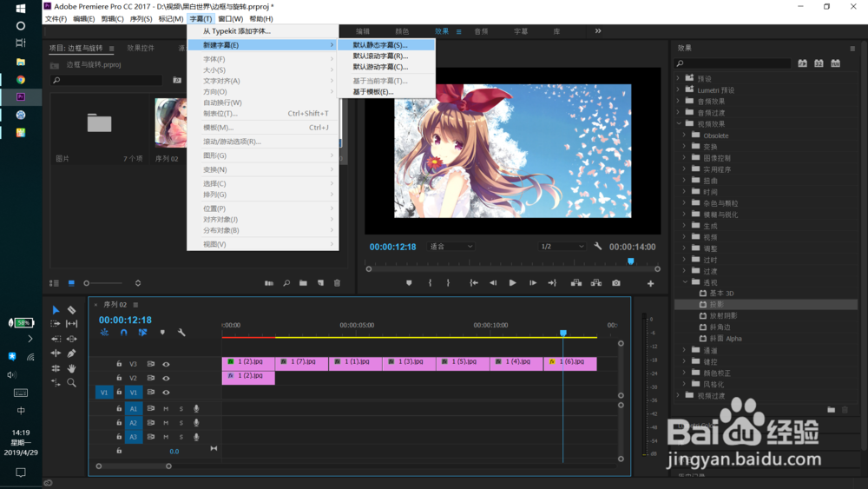
Task: Go to In point button
Action: coord(474,283)
